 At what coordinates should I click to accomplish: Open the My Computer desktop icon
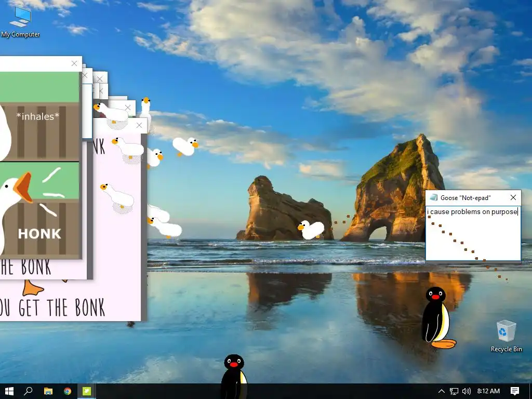point(20,21)
